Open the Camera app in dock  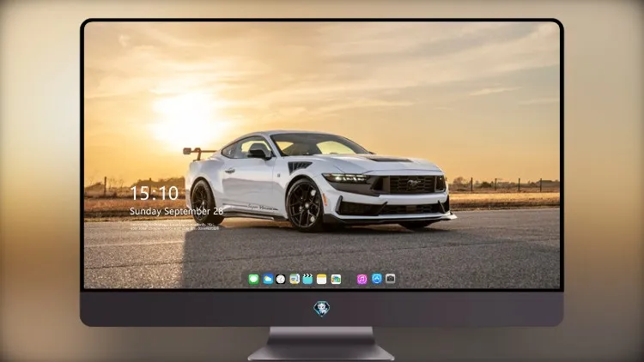pyautogui.click(x=391, y=279)
